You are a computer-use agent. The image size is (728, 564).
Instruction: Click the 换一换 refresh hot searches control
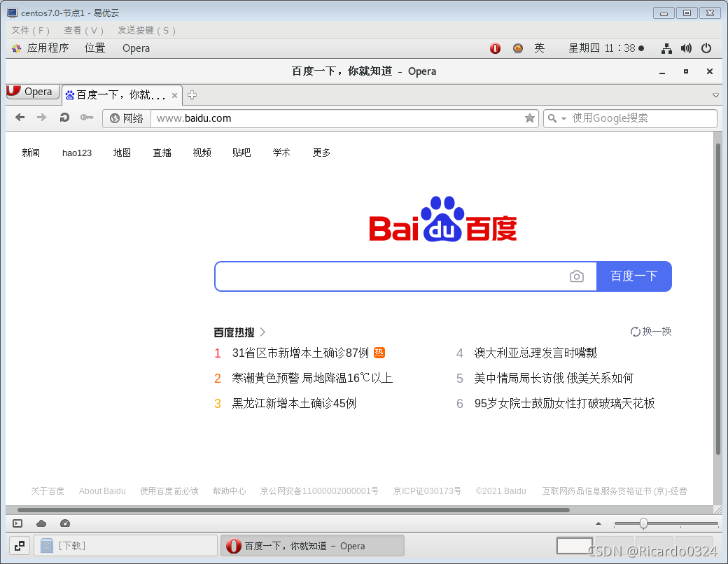tap(651, 332)
